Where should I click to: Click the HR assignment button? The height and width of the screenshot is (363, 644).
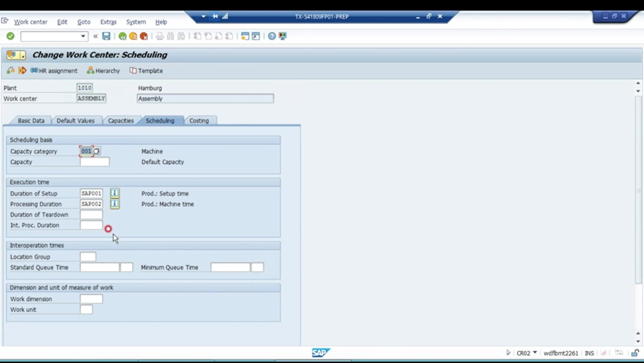tap(54, 71)
